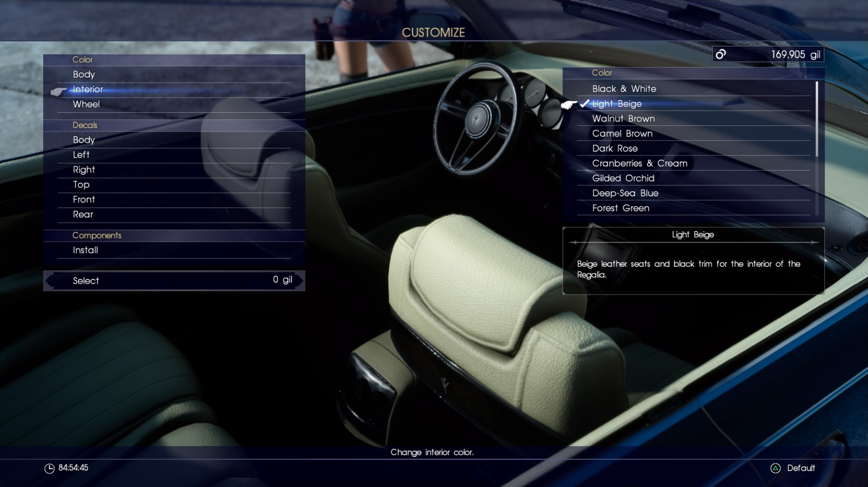Click the Select confirmation bar
The image size is (868, 487).
click(x=174, y=281)
